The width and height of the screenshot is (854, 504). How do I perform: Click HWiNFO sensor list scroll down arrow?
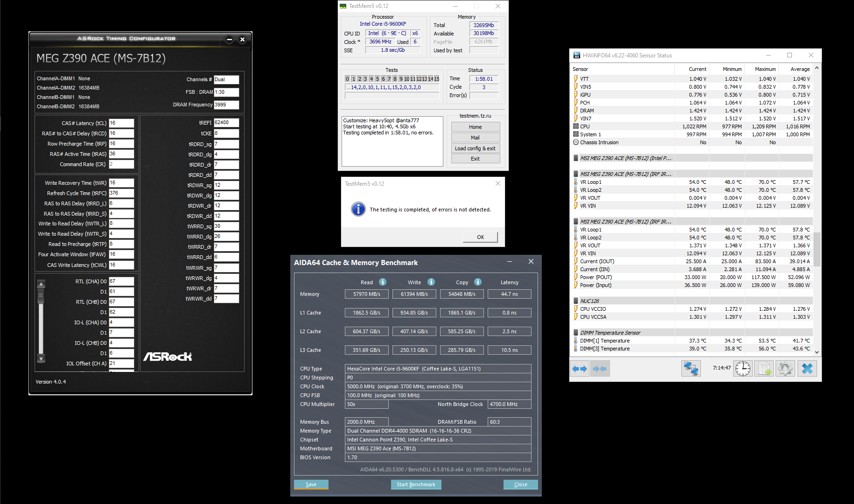(817, 352)
